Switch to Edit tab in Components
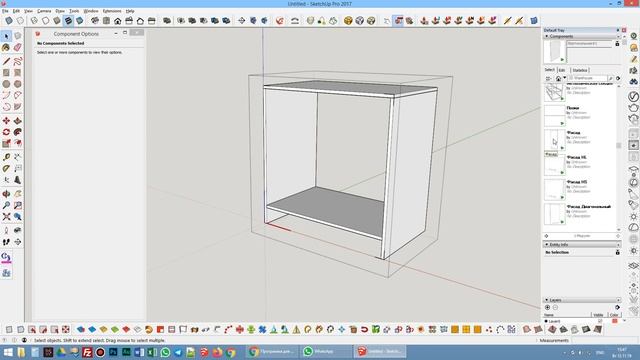Viewport: 640px width, 360px height. click(x=562, y=70)
